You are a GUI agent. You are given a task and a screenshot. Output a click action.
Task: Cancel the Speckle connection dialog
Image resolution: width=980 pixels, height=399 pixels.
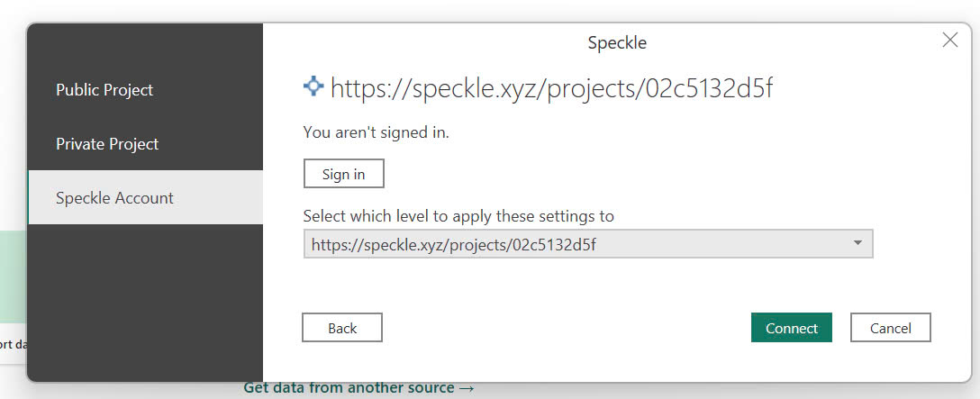pyautogui.click(x=890, y=328)
